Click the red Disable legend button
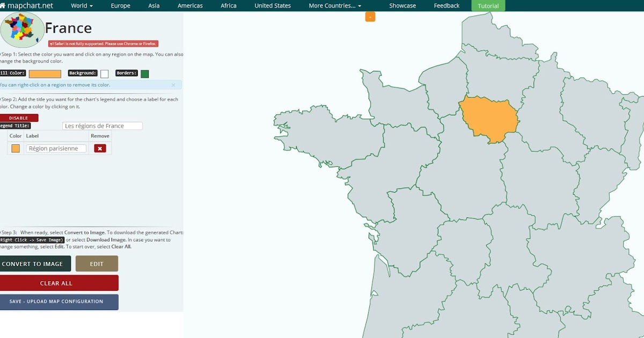Viewport: 644px width, 338px height. point(19,118)
